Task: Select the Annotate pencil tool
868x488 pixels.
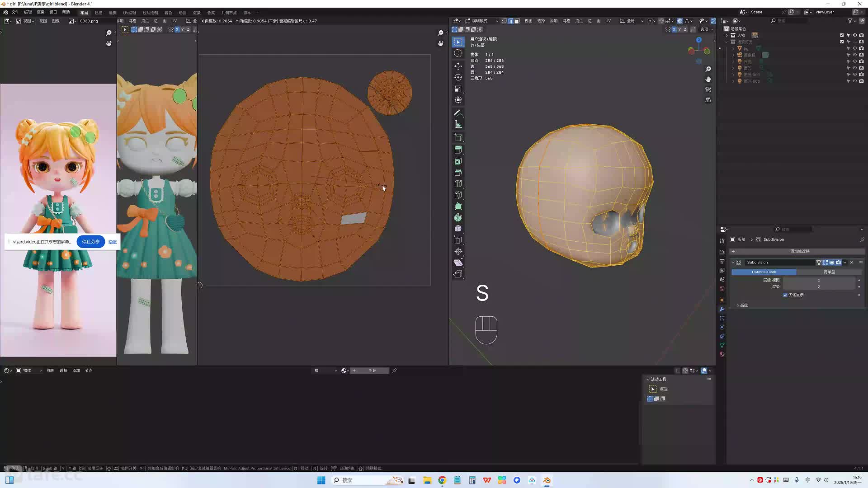Action: (x=458, y=113)
